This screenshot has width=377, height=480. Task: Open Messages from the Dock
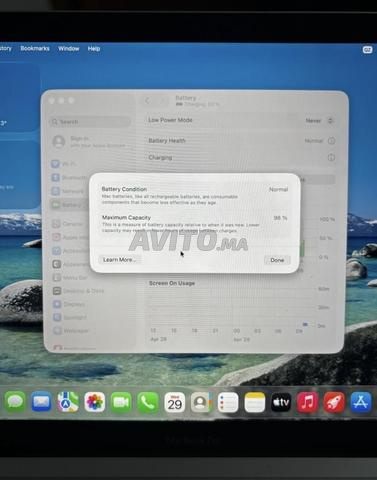(x=15, y=402)
